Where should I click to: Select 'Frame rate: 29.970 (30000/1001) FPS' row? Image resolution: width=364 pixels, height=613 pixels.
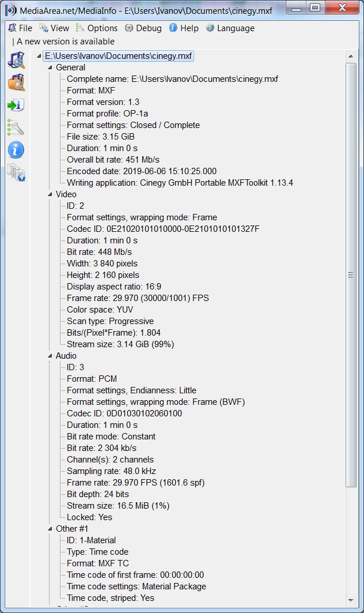coord(138,298)
